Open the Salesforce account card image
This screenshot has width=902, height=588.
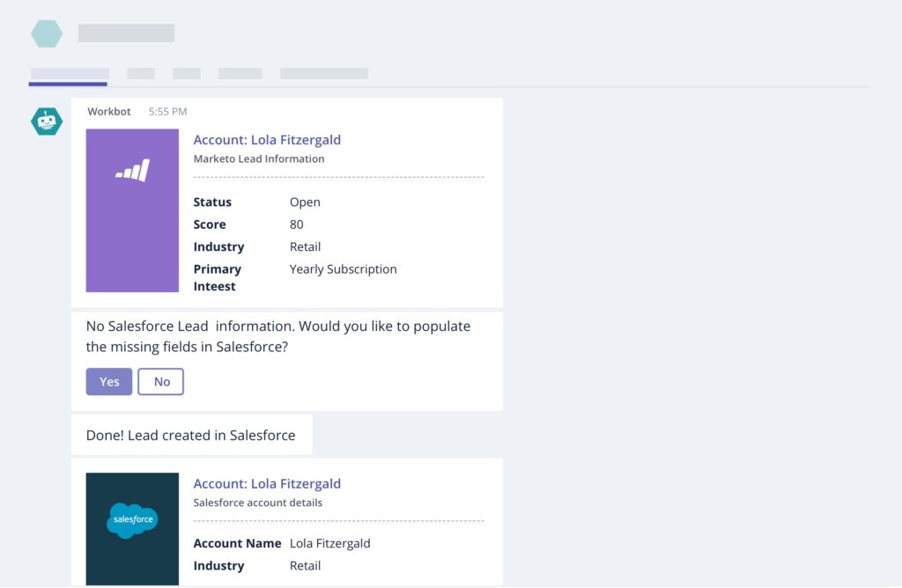point(132,528)
